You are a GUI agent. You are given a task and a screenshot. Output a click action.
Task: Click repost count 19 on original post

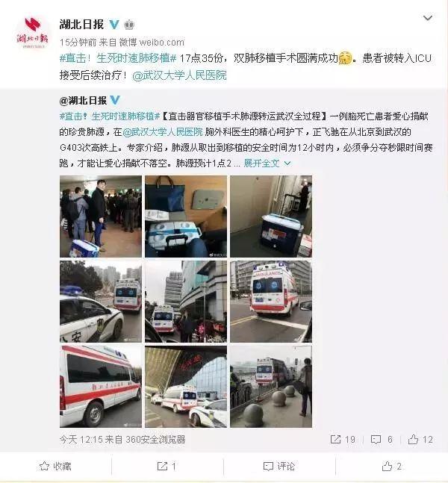tap(343, 439)
